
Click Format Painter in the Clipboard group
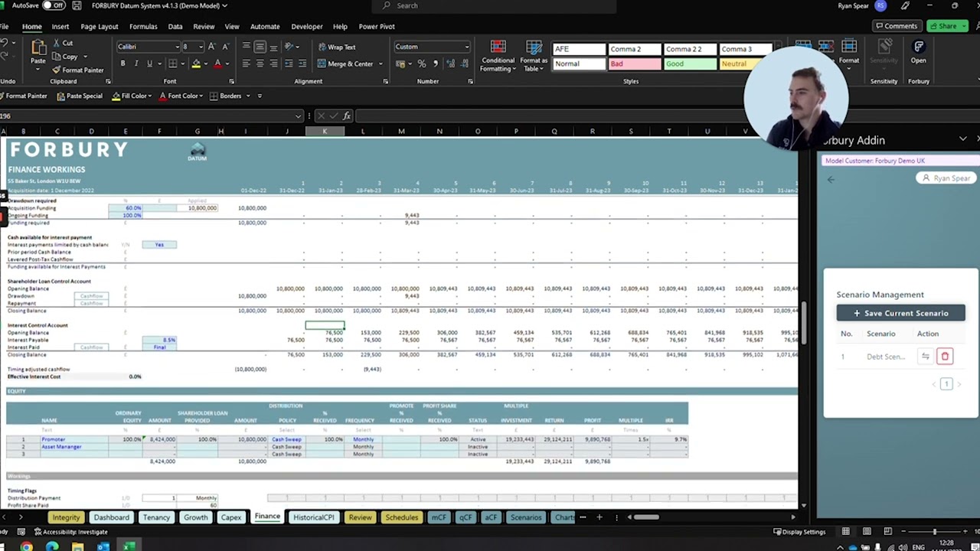(x=77, y=70)
